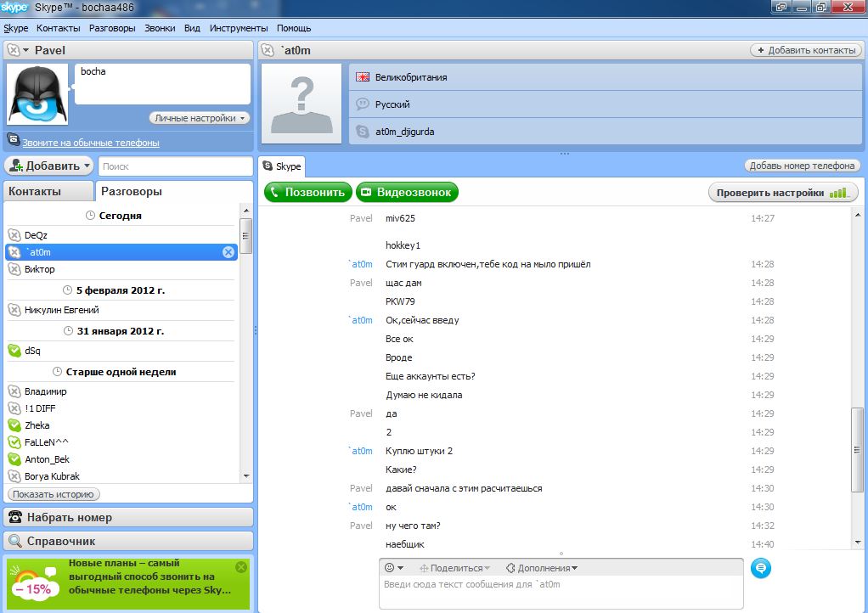Open Pavel's status icon dropdown

pos(19,50)
